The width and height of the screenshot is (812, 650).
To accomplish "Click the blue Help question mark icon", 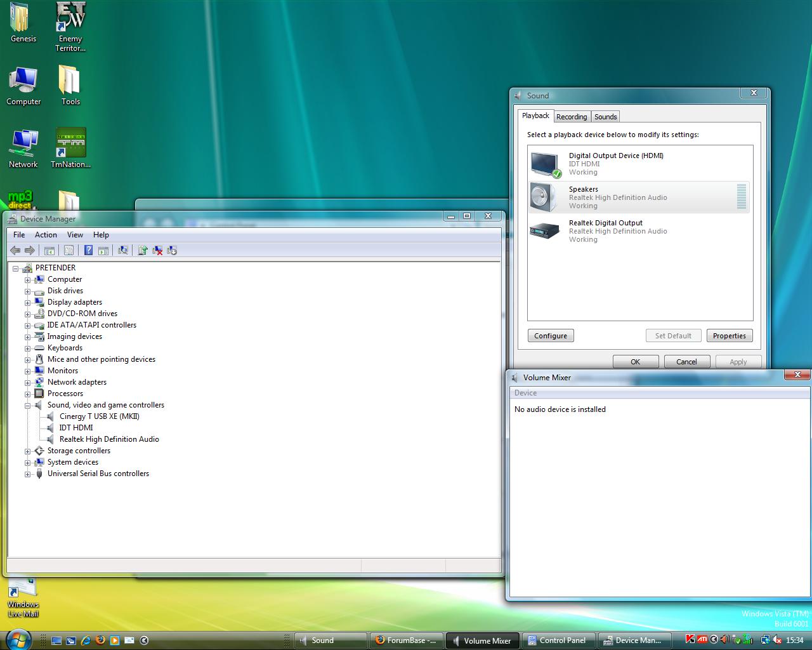I will point(88,250).
